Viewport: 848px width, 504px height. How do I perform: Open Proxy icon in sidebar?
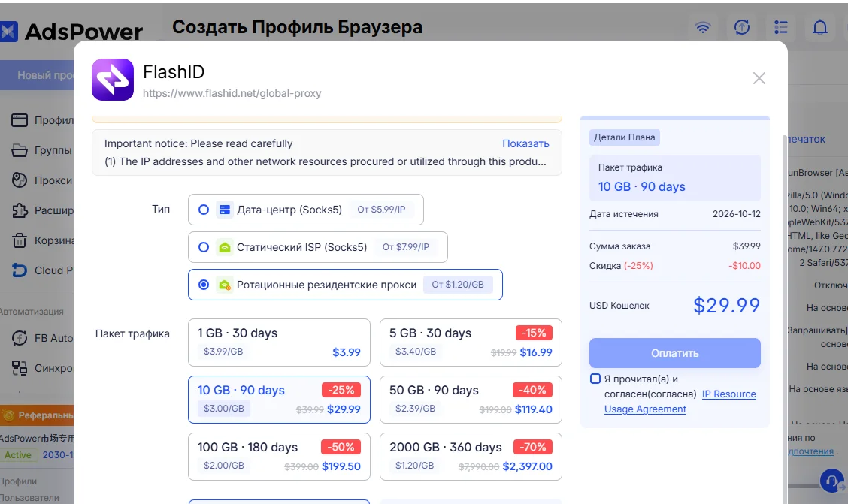(x=20, y=180)
